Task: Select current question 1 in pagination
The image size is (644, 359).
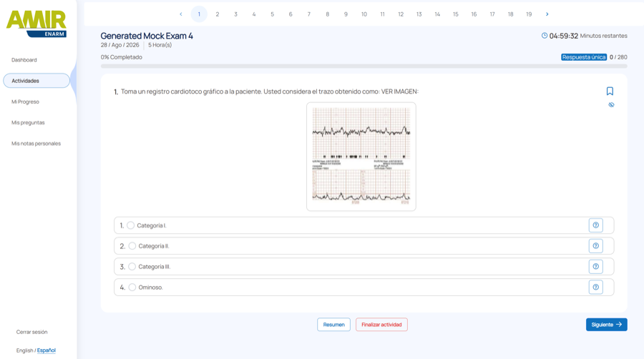Action: point(199,14)
